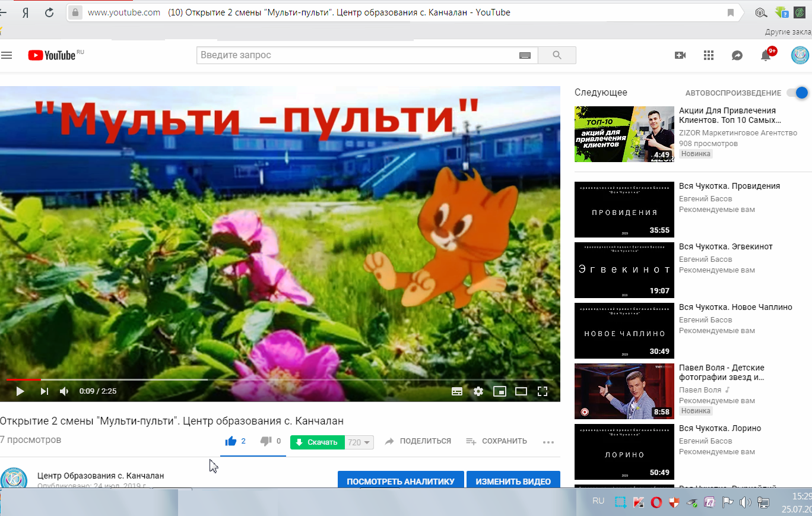
Task: Open the YouTube apps grid
Action: pyautogui.click(x=708, y=55)
